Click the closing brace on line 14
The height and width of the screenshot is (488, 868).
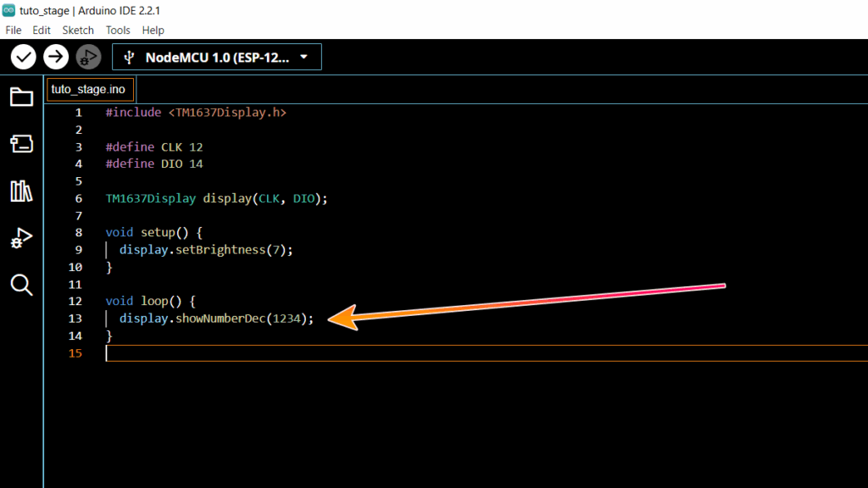[109, 335]
